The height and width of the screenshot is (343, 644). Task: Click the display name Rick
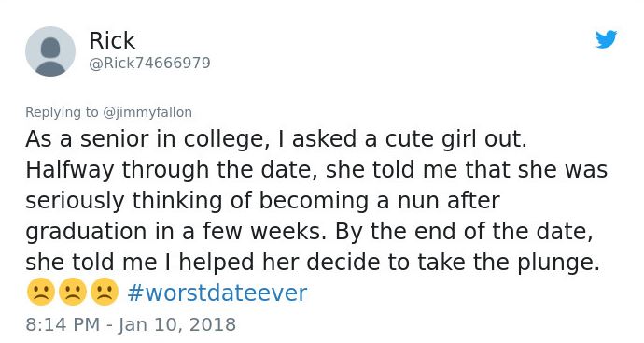[x=112, y=40]
